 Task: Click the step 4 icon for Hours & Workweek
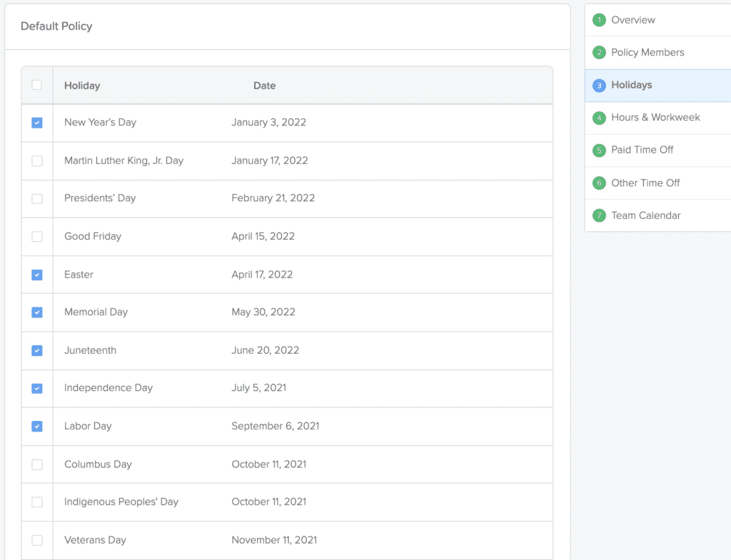pyautogui.click(x=599, y=117)
